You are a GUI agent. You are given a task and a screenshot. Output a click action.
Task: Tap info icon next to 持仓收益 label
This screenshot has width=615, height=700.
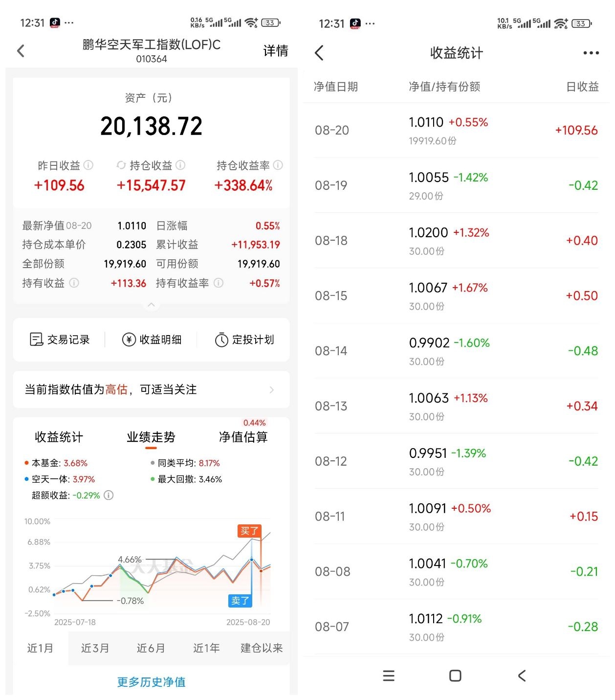pos(180,165)
